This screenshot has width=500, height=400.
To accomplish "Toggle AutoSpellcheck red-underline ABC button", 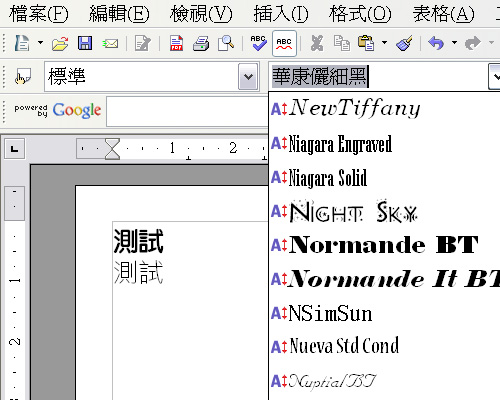I will pos(284,43).
